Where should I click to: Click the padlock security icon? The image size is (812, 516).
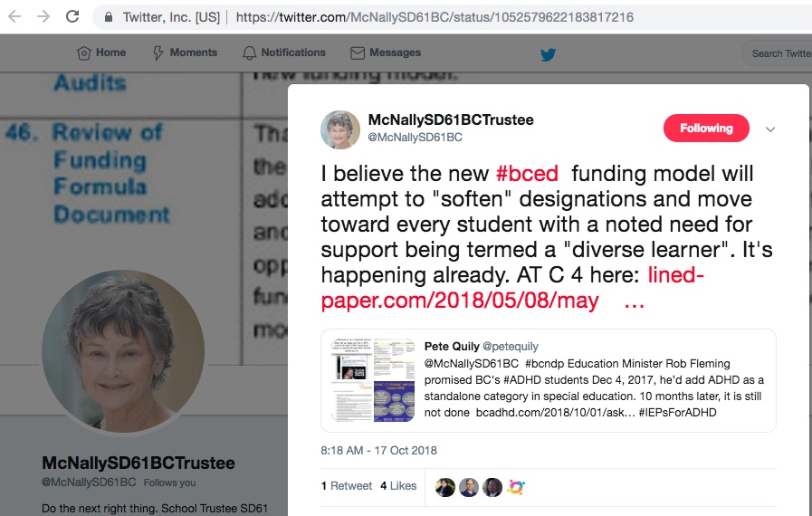109,17
